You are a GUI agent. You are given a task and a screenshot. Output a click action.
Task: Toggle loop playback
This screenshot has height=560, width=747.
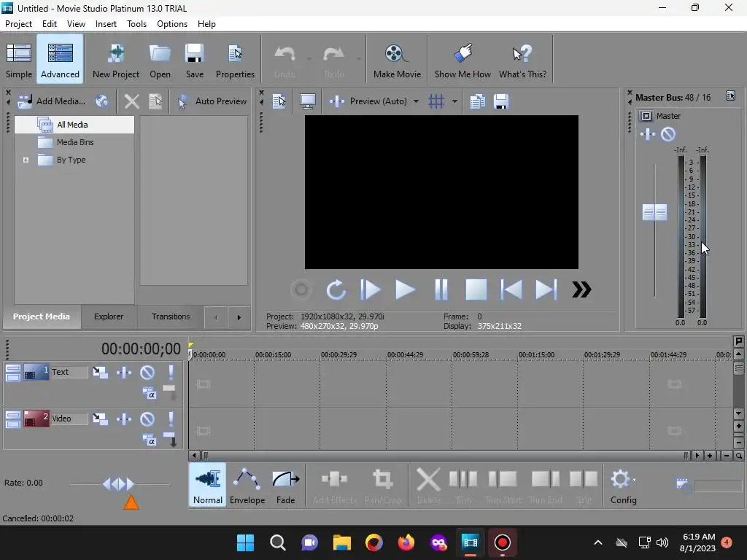[x=336, y=289]
